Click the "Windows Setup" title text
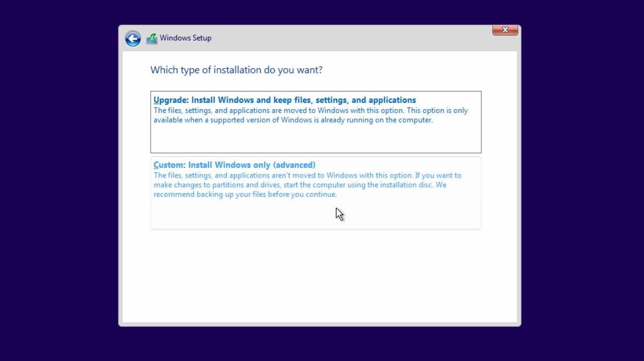Image resolution: width=644 pixels, height=361 pixels. click(186, 38)
